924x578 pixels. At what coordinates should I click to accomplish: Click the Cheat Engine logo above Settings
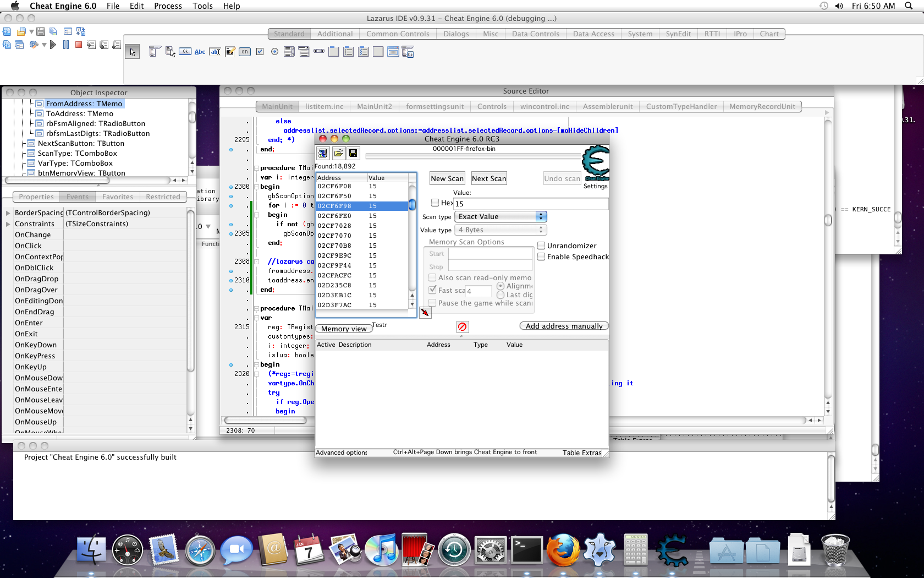596,163
